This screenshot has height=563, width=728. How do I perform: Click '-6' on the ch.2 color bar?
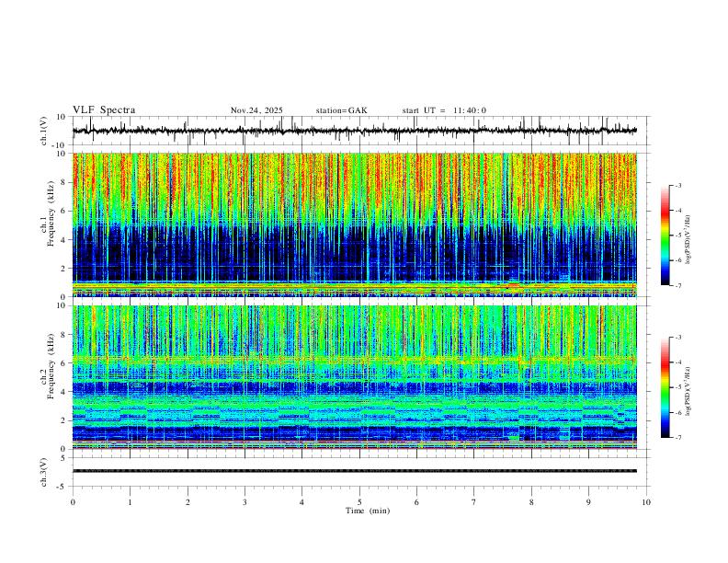tap(678, 412)
